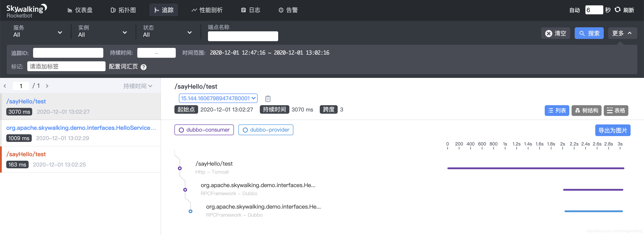Select the HelloService 1009 ms trace
The image size is (644, 235).
[80, 133]
